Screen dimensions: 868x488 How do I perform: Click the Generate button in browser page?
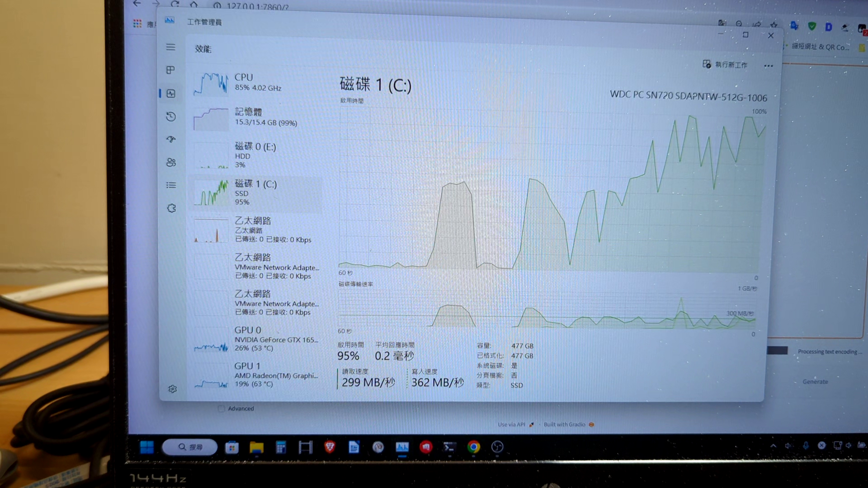(x=815, y=382)
